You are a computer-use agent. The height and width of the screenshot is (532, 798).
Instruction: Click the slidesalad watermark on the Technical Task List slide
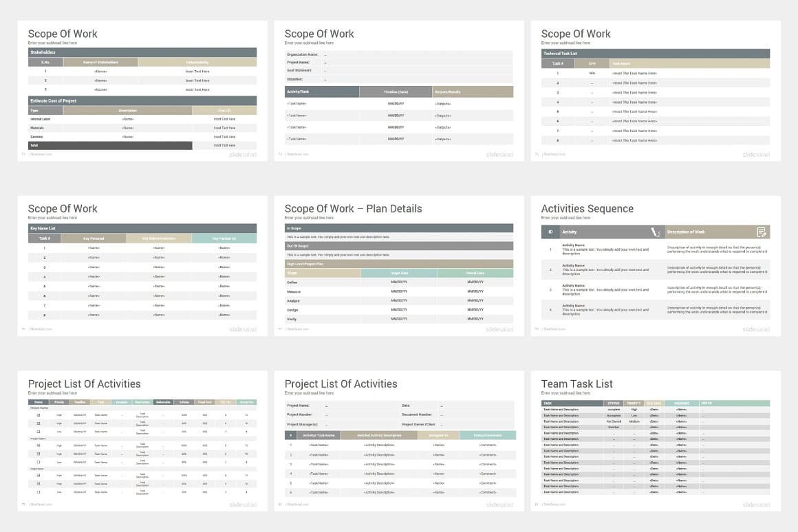pyautogui.click(x=755, y=154)
